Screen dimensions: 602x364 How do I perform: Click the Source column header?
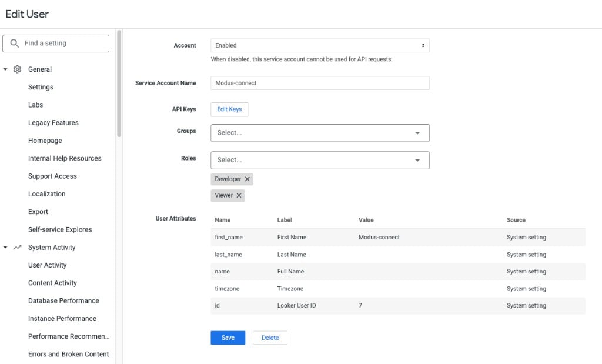click(x=516, y=220)
